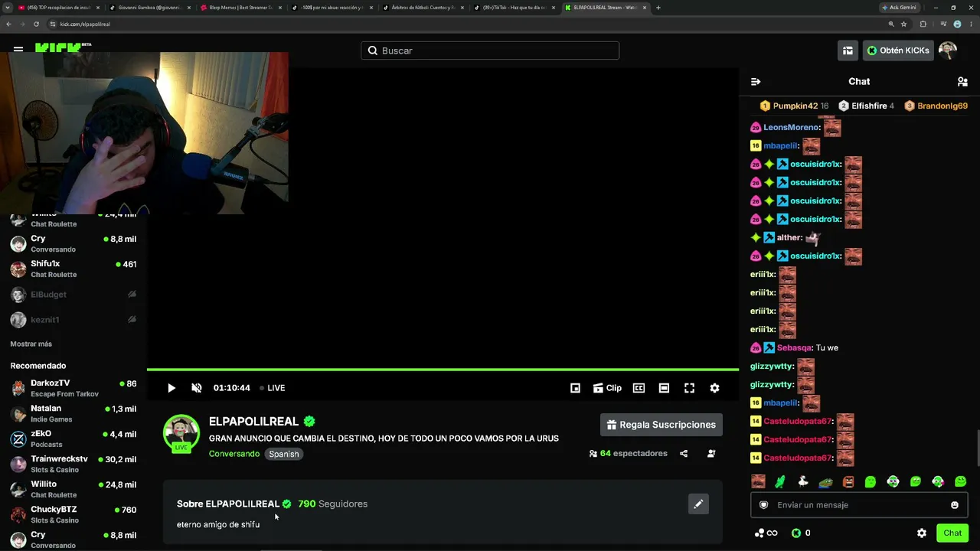Open Shifu1x channel in sidebar

(x=73, y=269)
